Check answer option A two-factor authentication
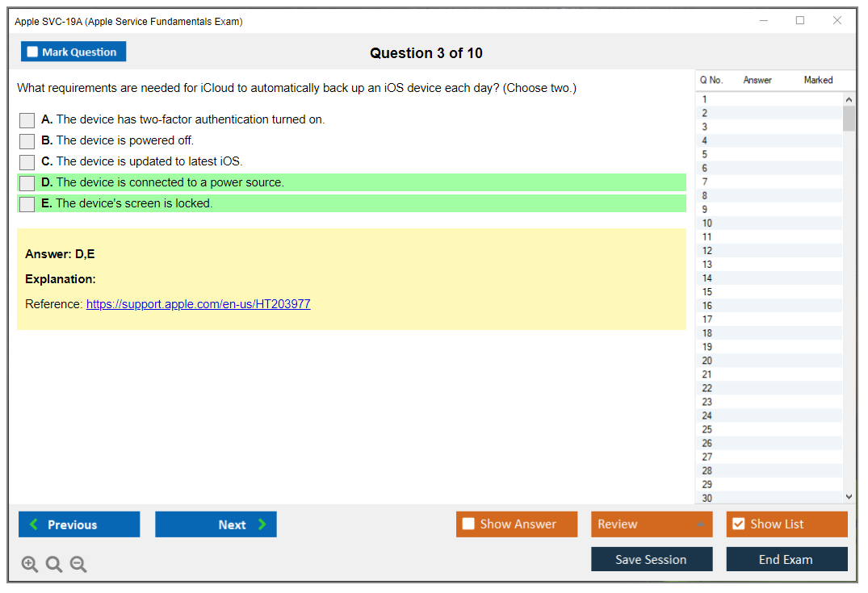 click(27, 120)
